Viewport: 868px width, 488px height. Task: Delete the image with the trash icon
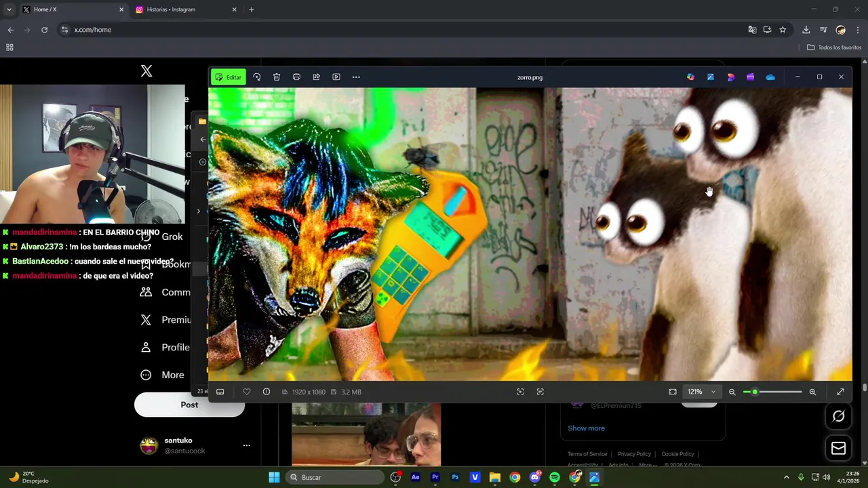pos(277,77)
